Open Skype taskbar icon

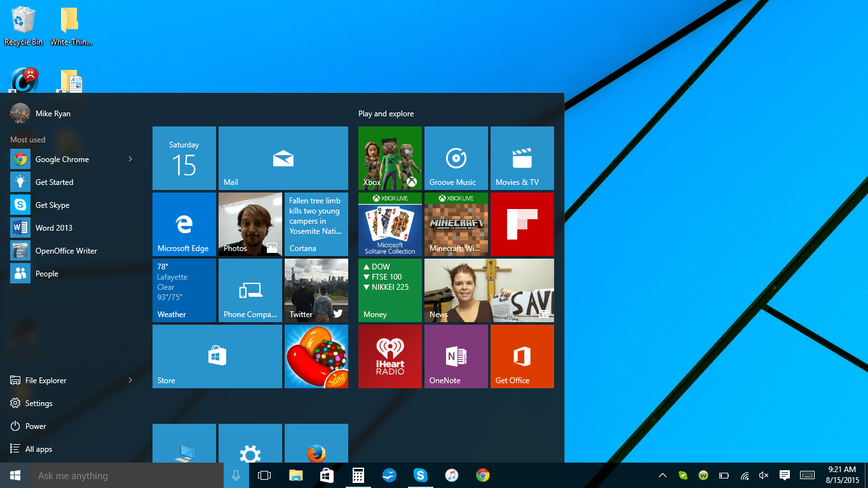420,475
